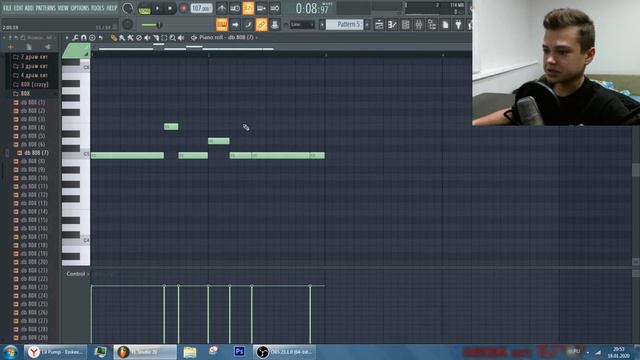Select the Slice tool
Screen dimensions: 640x360
tap(156, 38)
